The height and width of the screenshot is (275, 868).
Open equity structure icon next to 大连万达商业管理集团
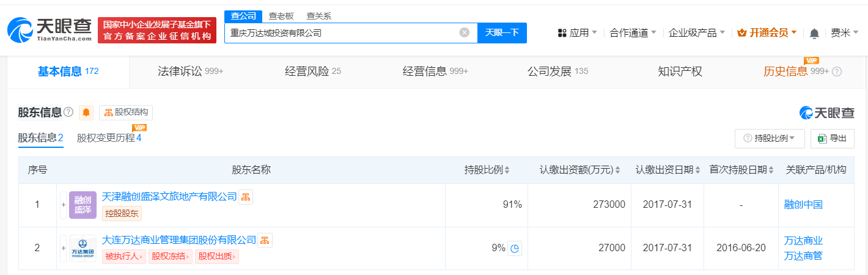[x=265, y=240]
